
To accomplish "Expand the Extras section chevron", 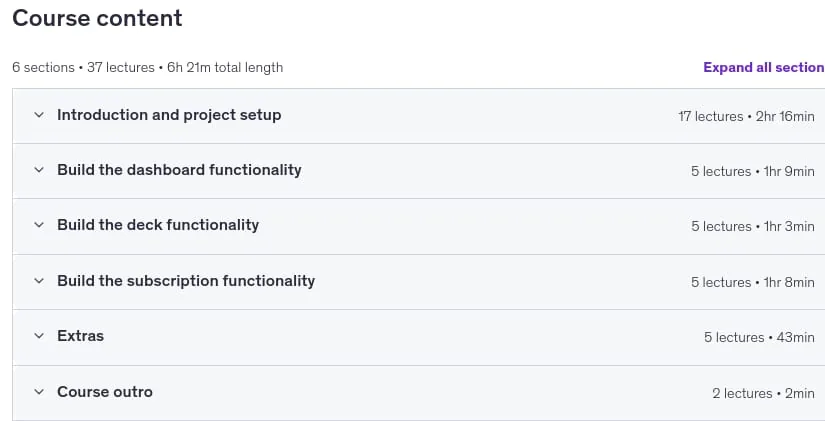I will (39, 336).
